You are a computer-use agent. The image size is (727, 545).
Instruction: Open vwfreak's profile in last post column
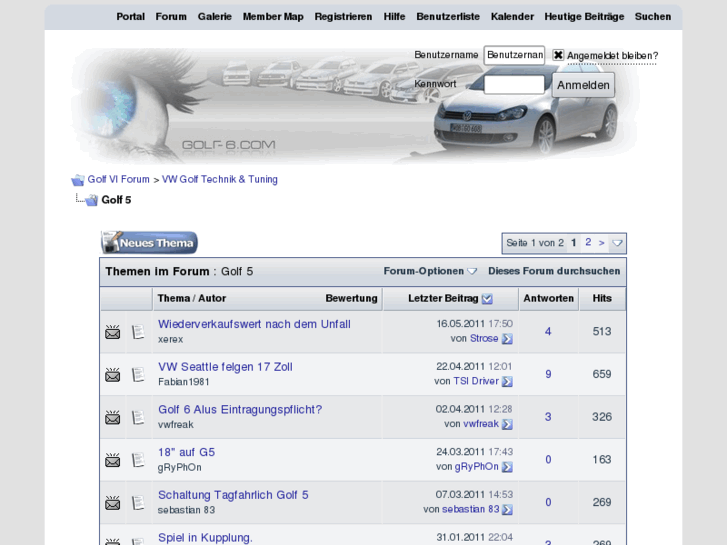[481, 424]
